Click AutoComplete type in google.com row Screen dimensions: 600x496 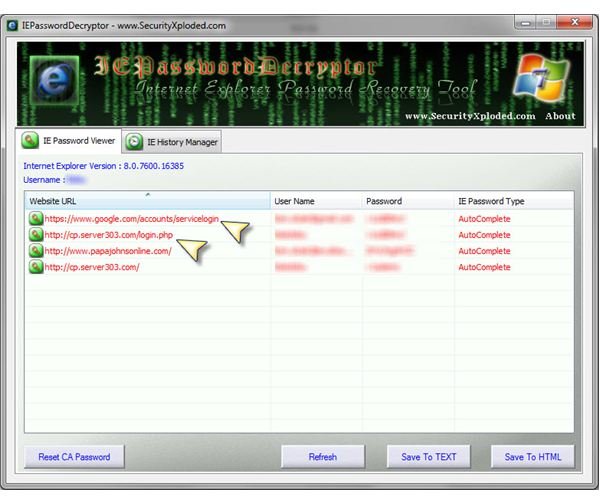(484, 219)
